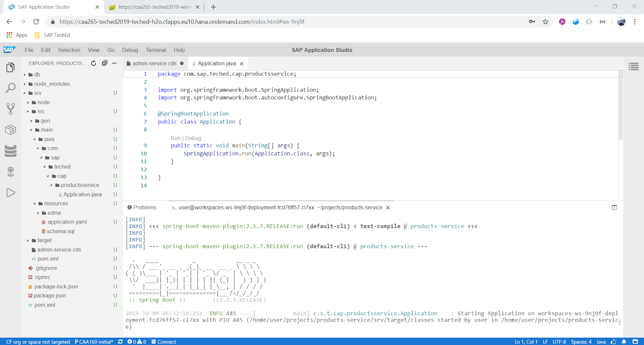Open the cube-shaped icon in the activity bar

pos(10,129)
